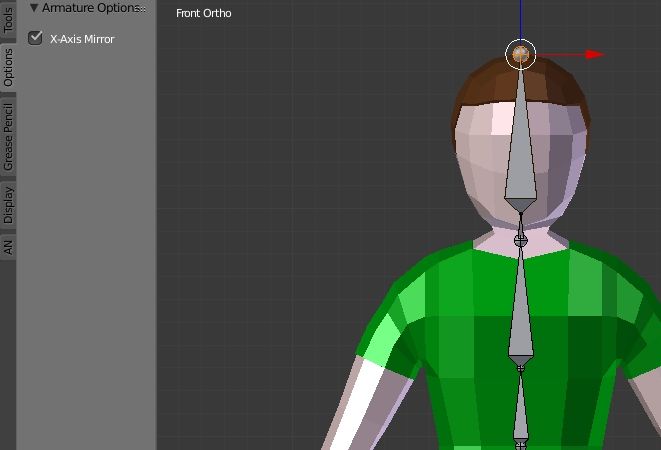Image resolution: width=661 pixels, height=450 pixels.
Task: Click the joint below the chest bone
Action: [x=520, y=369]
